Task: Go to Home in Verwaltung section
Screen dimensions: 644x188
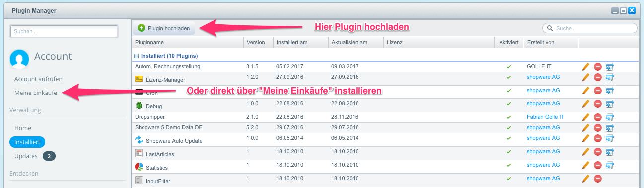Action: [x=23, y=128]
